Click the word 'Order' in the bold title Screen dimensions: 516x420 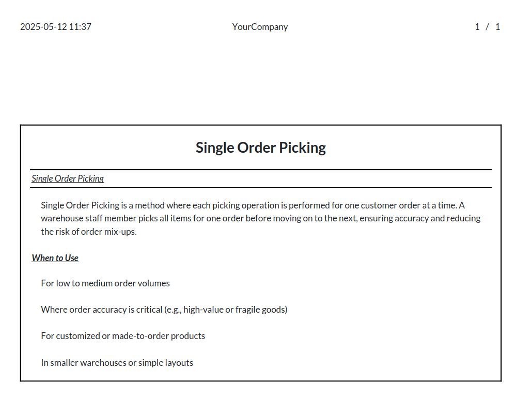tap(256, 148)
